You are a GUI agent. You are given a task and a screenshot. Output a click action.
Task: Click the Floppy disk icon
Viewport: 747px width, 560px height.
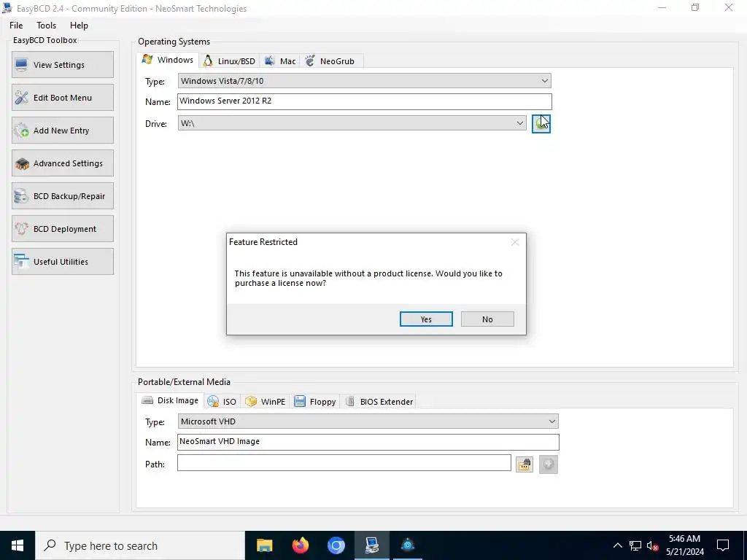tap(300, 402)
